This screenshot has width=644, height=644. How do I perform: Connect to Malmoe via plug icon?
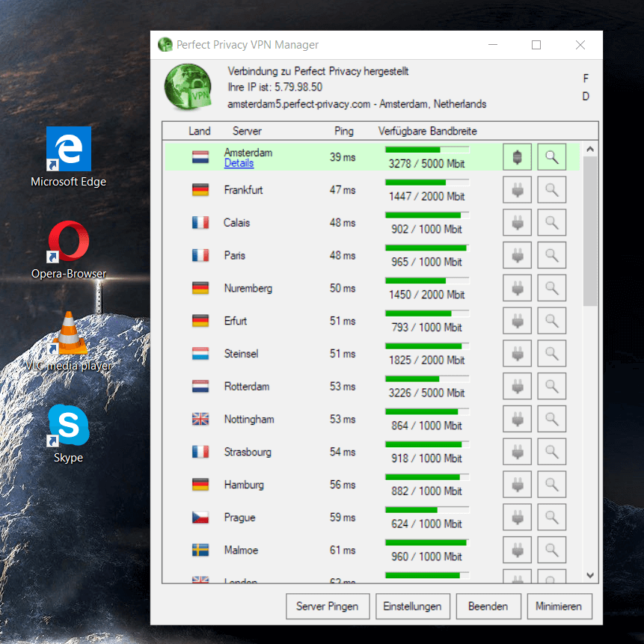pyautogui.click(x=517, y=550)
